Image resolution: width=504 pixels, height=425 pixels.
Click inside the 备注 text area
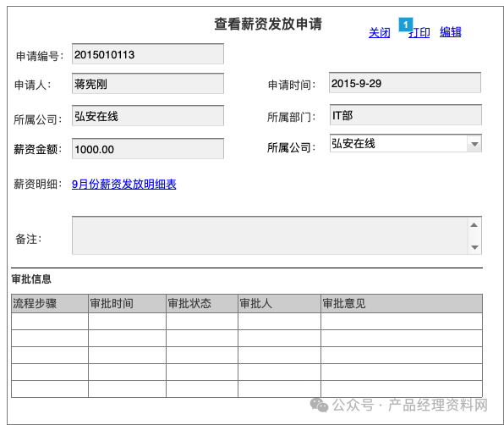270,235
